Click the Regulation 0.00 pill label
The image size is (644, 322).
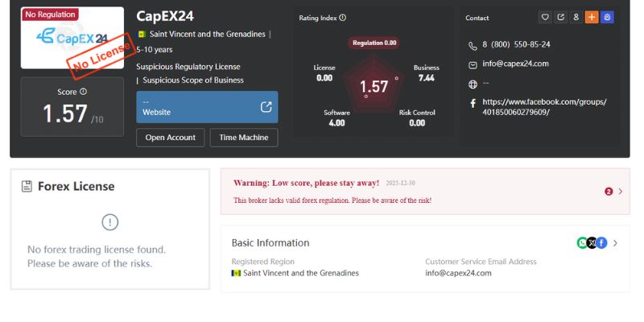pos(374,43)
